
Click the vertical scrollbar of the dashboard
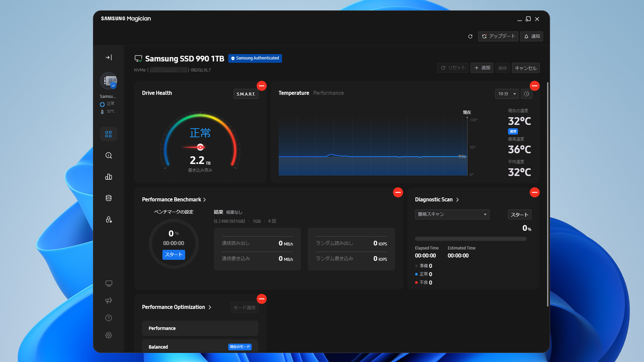click(x=547, y=194)
